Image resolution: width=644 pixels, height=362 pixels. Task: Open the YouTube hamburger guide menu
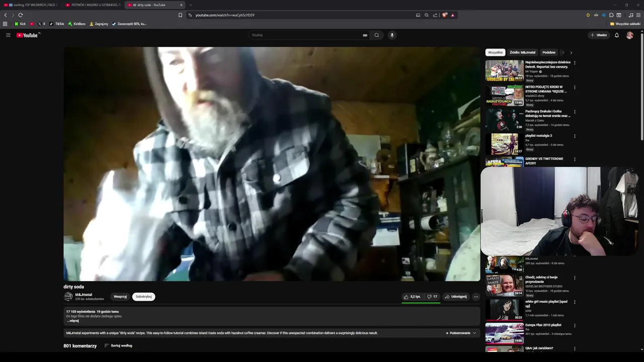pyautogui.click(x=8, y=35)
